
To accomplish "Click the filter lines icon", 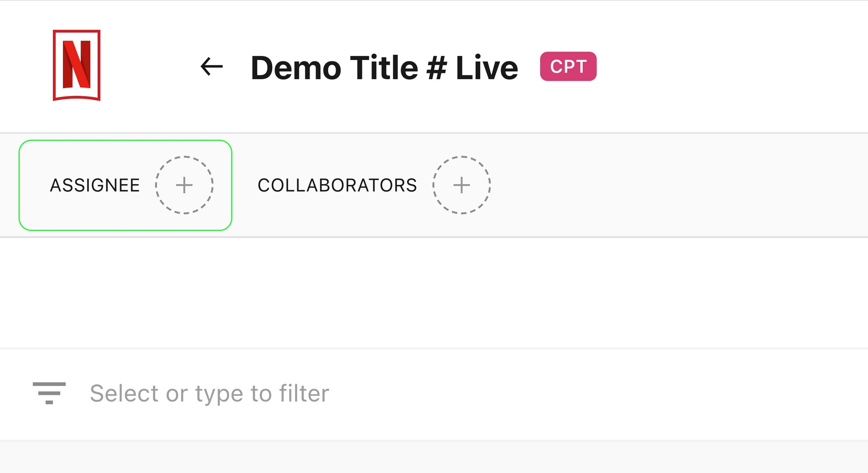I will (x=49, y=393).
